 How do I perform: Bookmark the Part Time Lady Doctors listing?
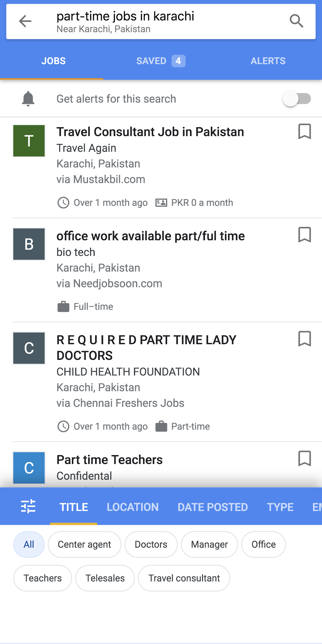(304, 339)
